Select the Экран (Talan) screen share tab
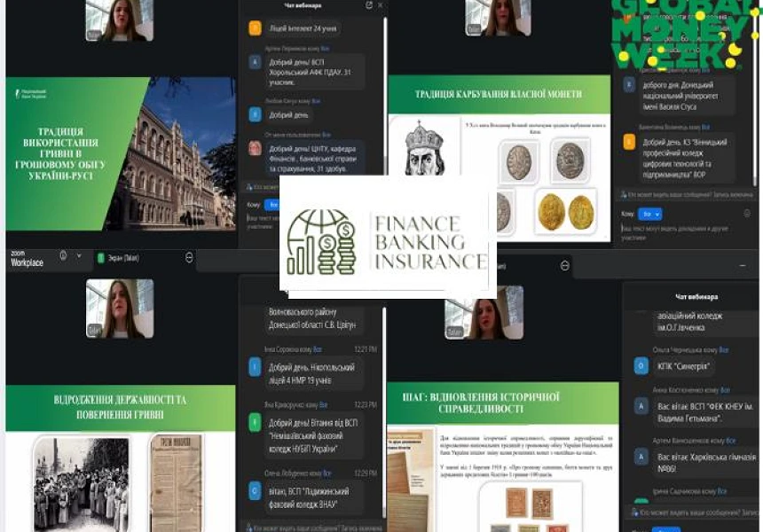This screenshot has width=763, height=532. click(124, 257)
